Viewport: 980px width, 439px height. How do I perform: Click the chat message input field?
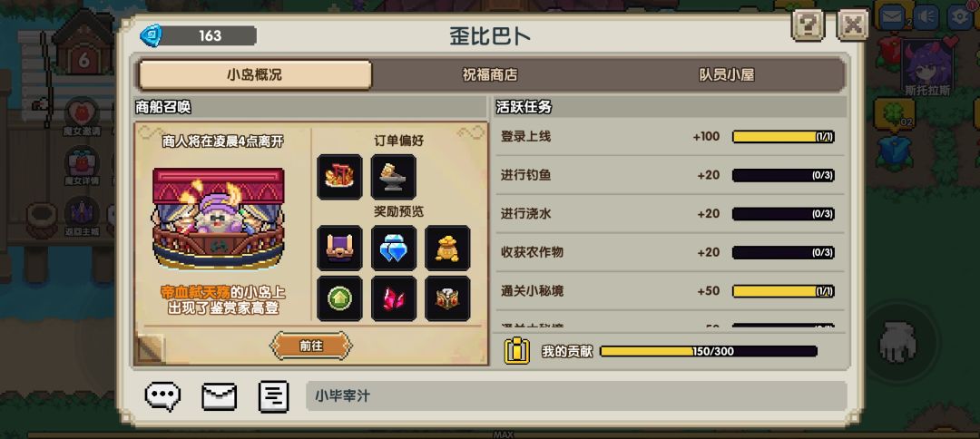[576, 395]
